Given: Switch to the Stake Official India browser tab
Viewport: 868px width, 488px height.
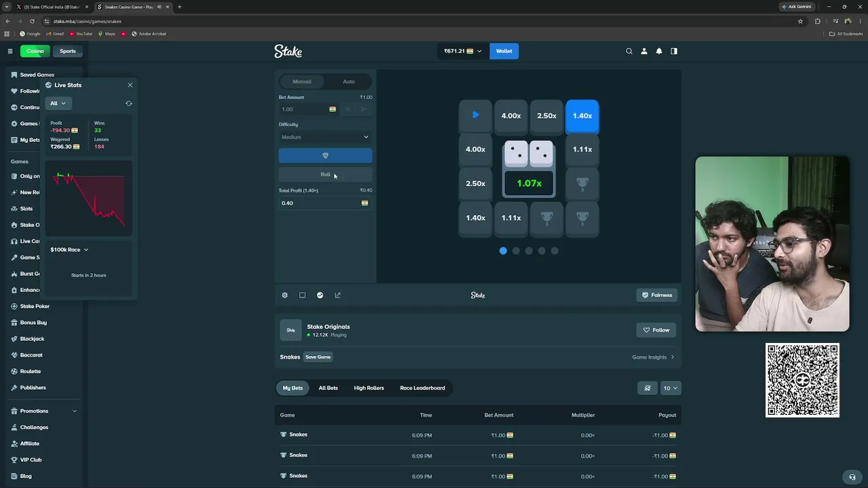Looking at the screenshot, I should click(52, 7).
